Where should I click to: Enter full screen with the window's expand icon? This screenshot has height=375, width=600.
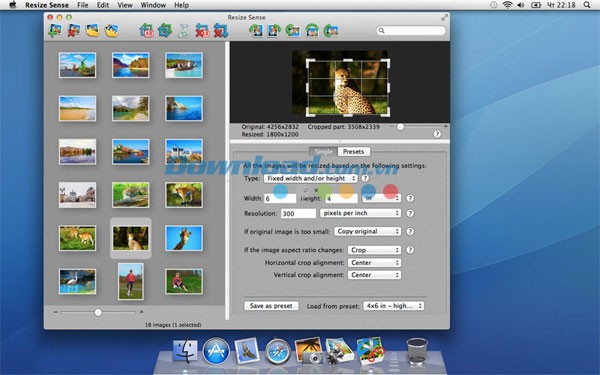click(x=444, y=17)
